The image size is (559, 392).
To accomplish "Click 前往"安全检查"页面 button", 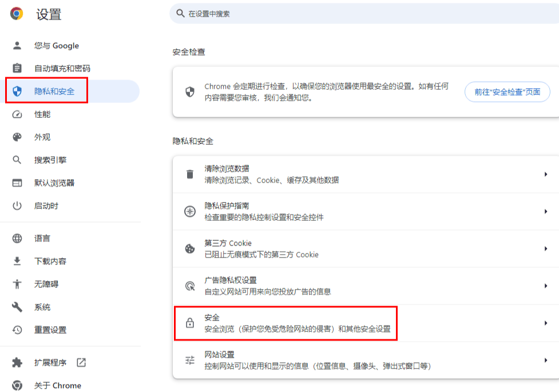I will tap(507, 93).
